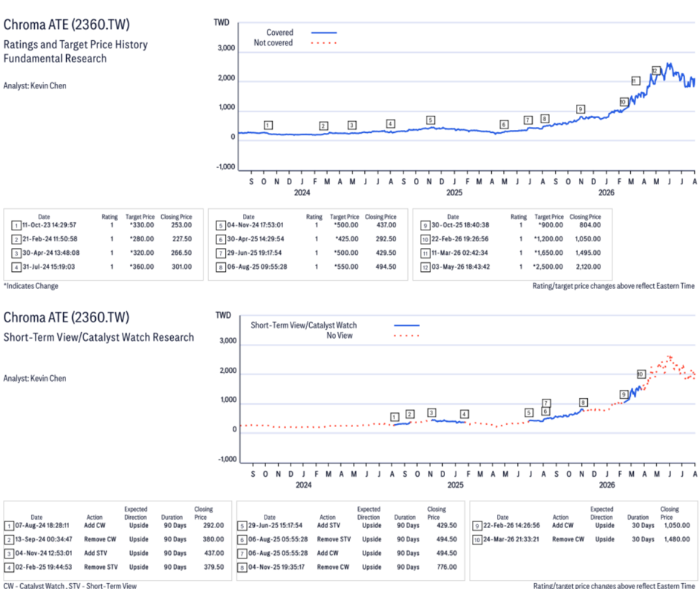The width and height of the screenshot is (700, 589).
Task: Click the date '30-Apr-25 14:29:54'
Action: click(x=256, y=238)
